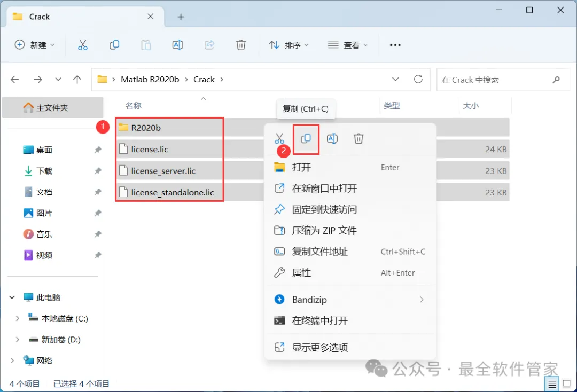The image size is (577, 392).
Task: Click the pin icon next to 下载
Action: point(98,170)
